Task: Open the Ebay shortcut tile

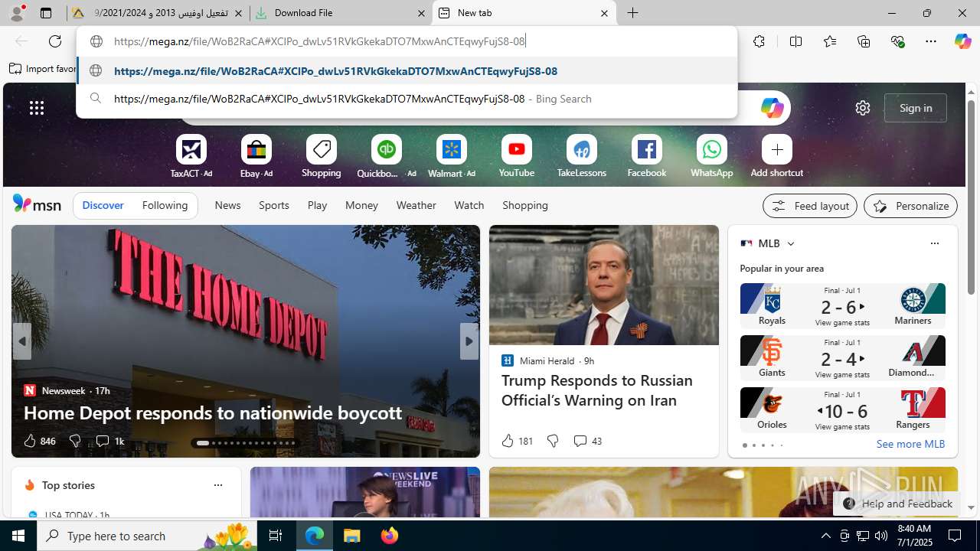Action: 256,149
